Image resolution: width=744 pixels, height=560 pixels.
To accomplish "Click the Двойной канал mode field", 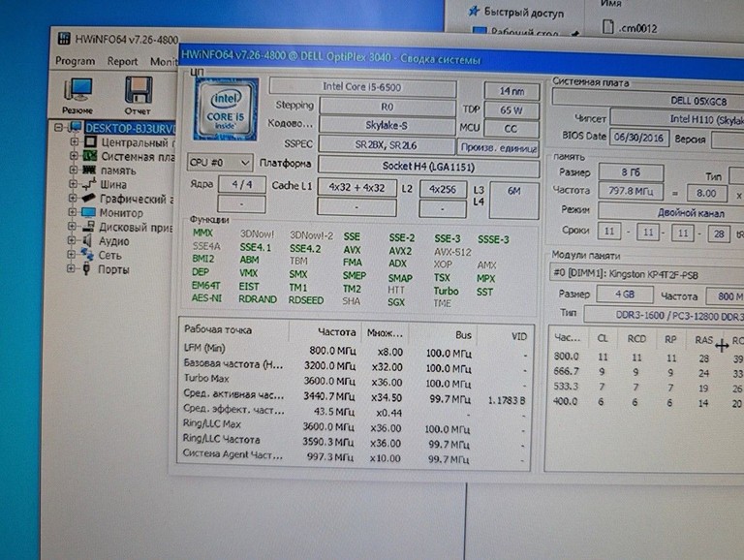I will (x=671, y=212).
